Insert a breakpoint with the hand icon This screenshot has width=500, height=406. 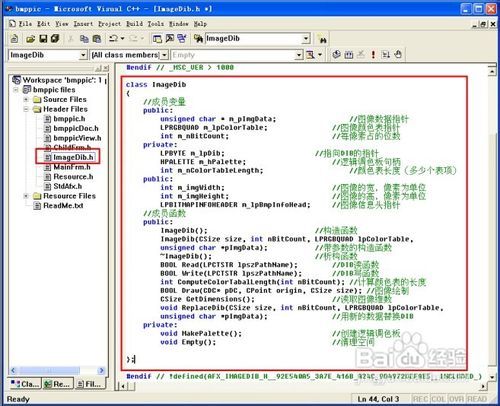[x=398, y=55]
